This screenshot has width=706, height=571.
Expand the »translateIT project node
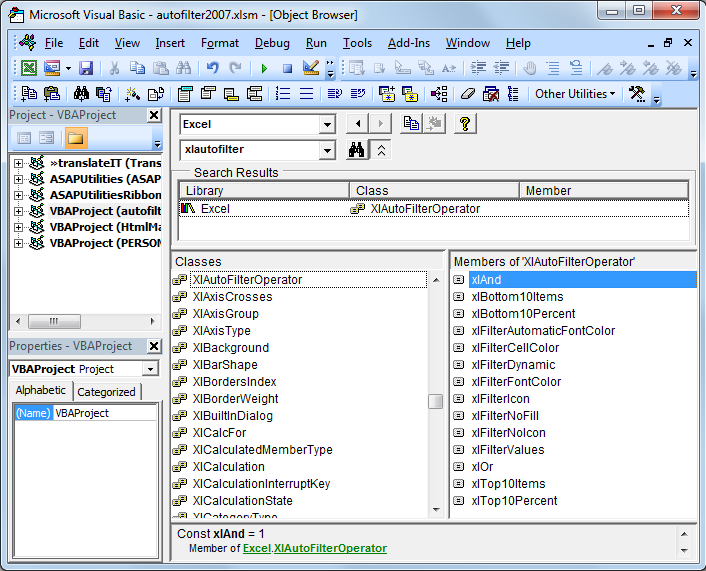(18, 163)
